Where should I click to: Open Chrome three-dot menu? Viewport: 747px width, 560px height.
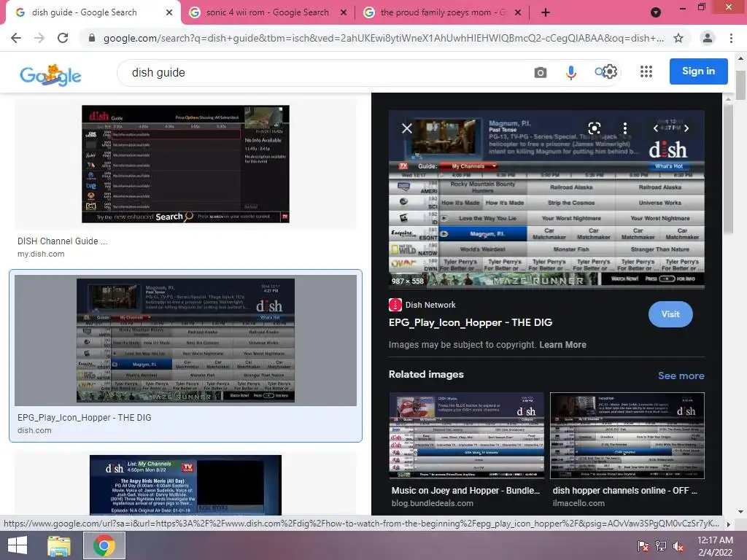coord(731,38)
